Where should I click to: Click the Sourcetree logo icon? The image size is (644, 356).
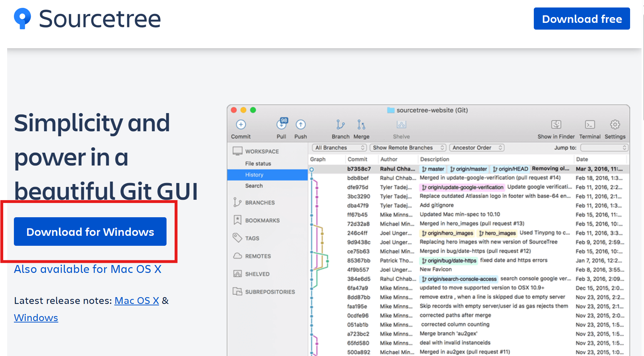pos(22,19)
